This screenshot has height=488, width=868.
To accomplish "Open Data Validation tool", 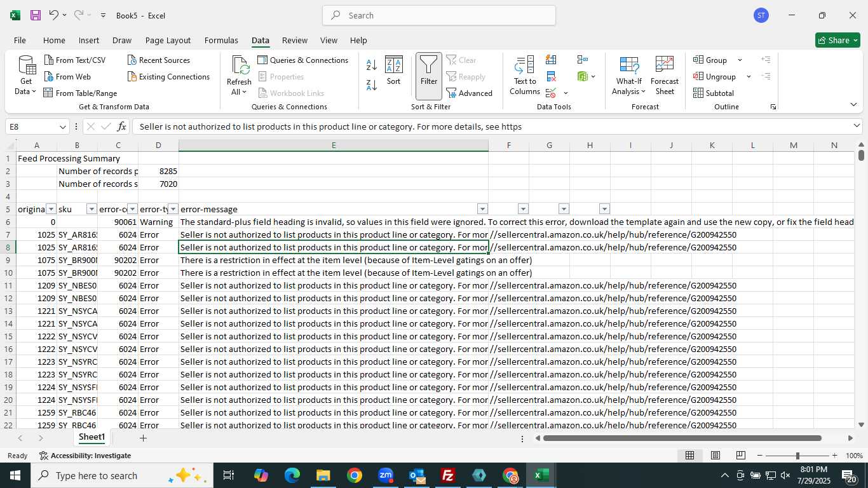I will coord(551,93).
